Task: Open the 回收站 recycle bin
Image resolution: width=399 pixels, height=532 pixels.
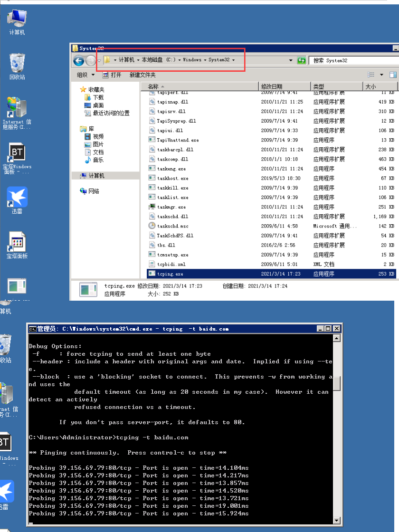Action: click(x=17, y=62)
